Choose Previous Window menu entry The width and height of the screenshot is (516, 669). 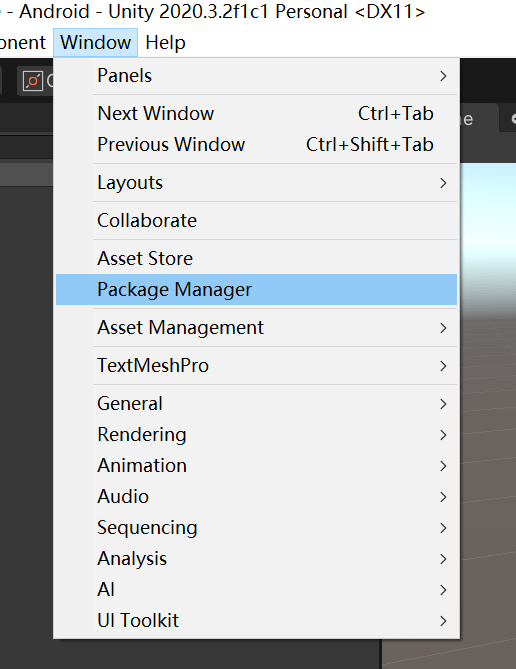[x=256, y=144]
